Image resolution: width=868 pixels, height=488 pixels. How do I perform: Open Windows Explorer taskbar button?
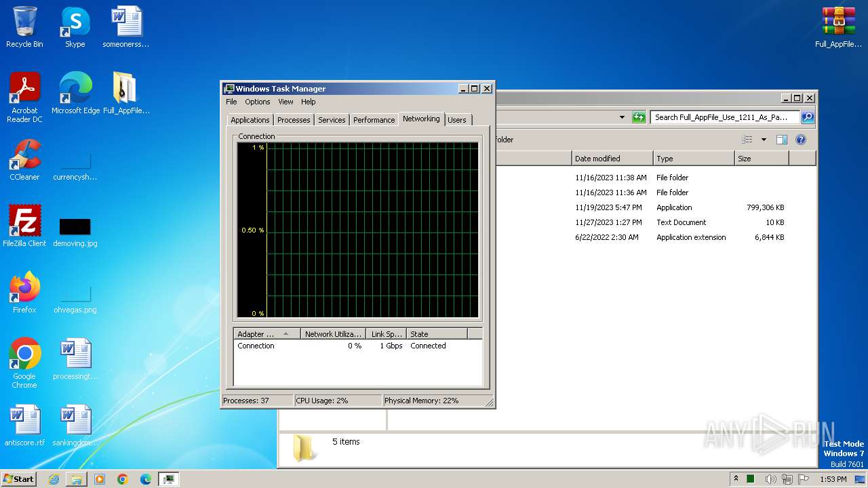(x=77, y=479)
